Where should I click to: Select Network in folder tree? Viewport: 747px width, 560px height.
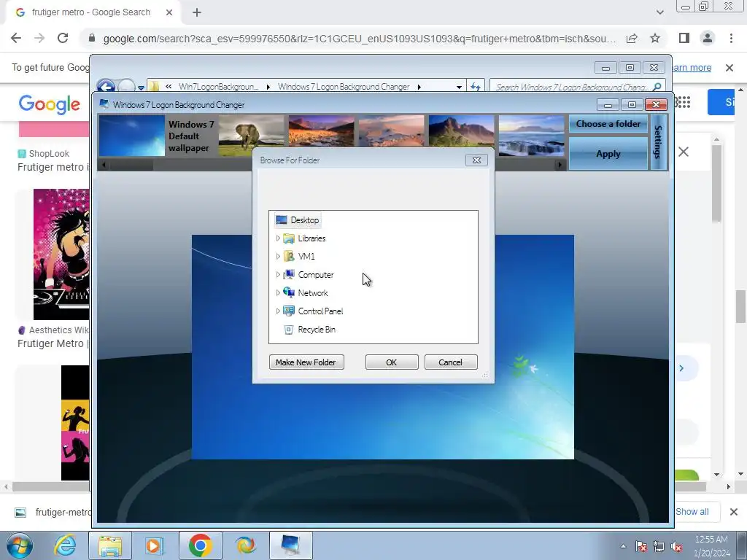tap(313, 293)
